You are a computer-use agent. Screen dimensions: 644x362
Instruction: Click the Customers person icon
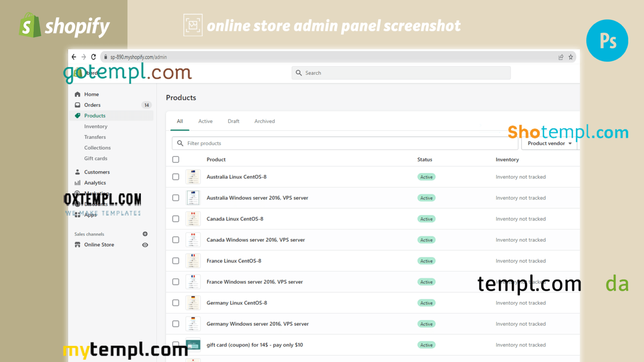click(78, 172)
